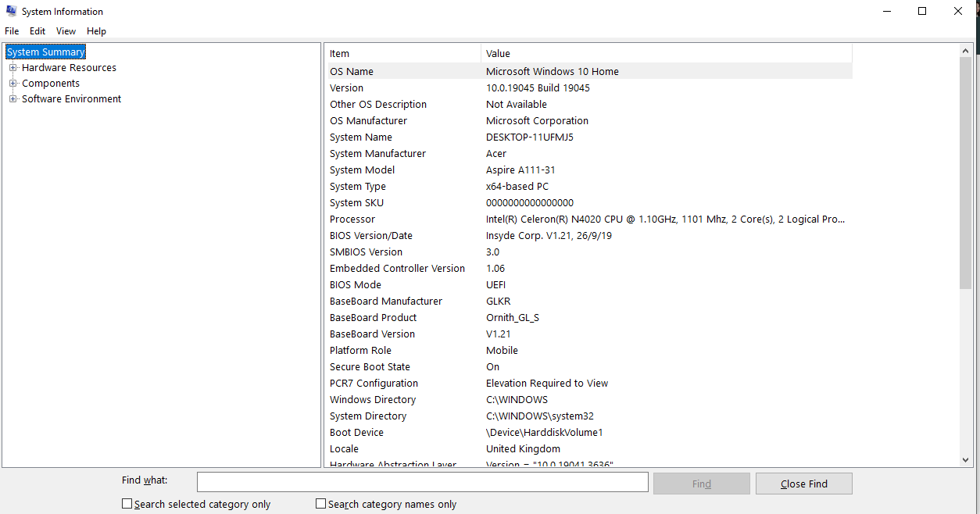Select the BIOS Mode row
This screenshot has width=980, height=514.
(588, 284)
